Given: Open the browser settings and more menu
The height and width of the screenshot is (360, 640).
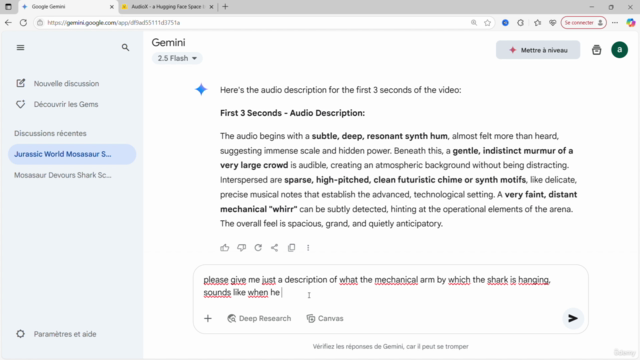Looking at the screenshot, I should pos(615,22).
